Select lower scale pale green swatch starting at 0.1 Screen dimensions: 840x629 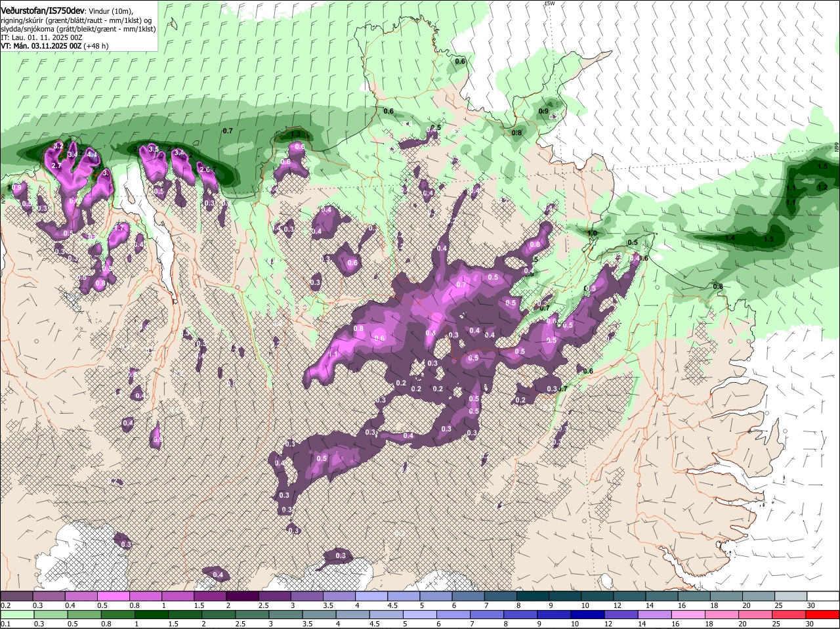pyautogui.click(x=18, y=615)
